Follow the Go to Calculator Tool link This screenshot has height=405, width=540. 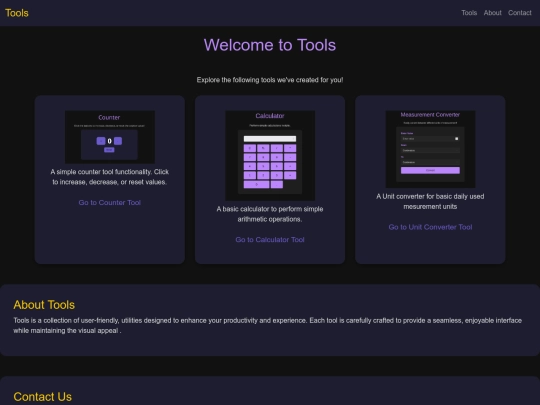coord(270,240)
